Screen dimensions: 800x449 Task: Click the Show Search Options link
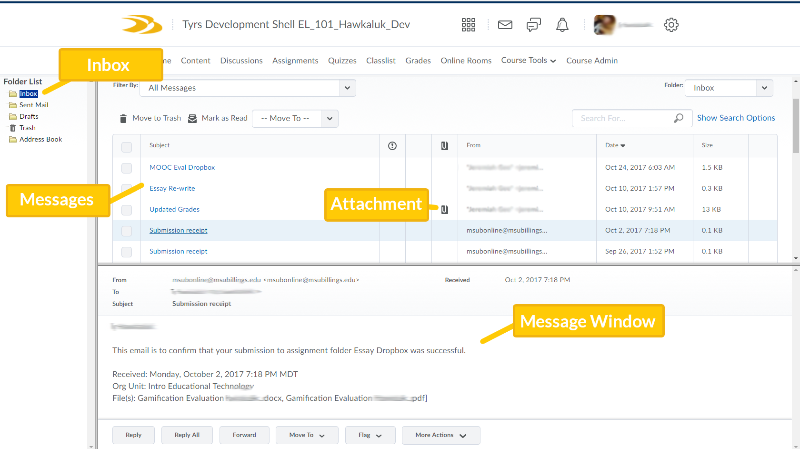(735, 118)
